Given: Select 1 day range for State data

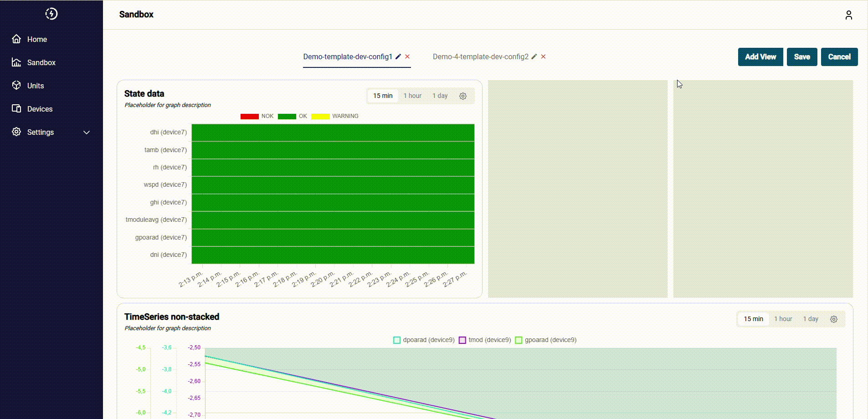Looking at the screenshot, I should tap(440, 96).
